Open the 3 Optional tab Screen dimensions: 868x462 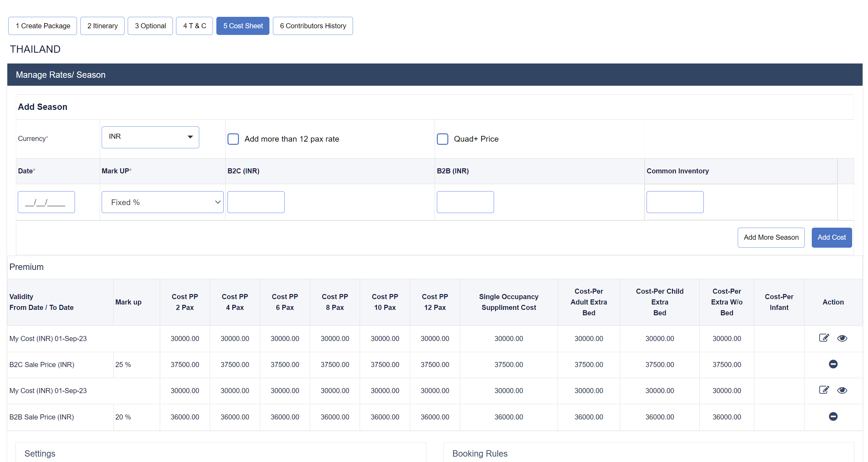150,26
